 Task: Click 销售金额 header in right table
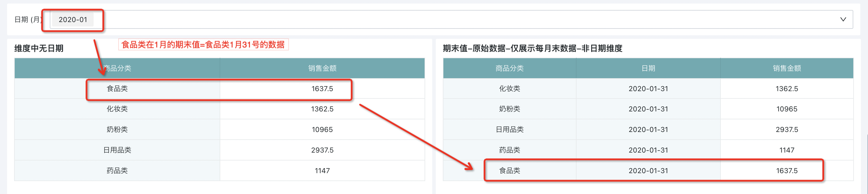tap(787, 68)
